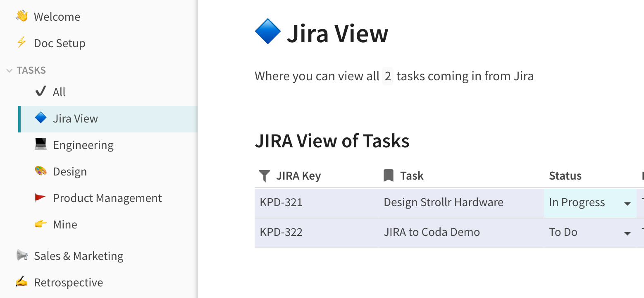Collapse the TASKS section chevron
This screenshot has height=298, width=644.
pos(9,70)
